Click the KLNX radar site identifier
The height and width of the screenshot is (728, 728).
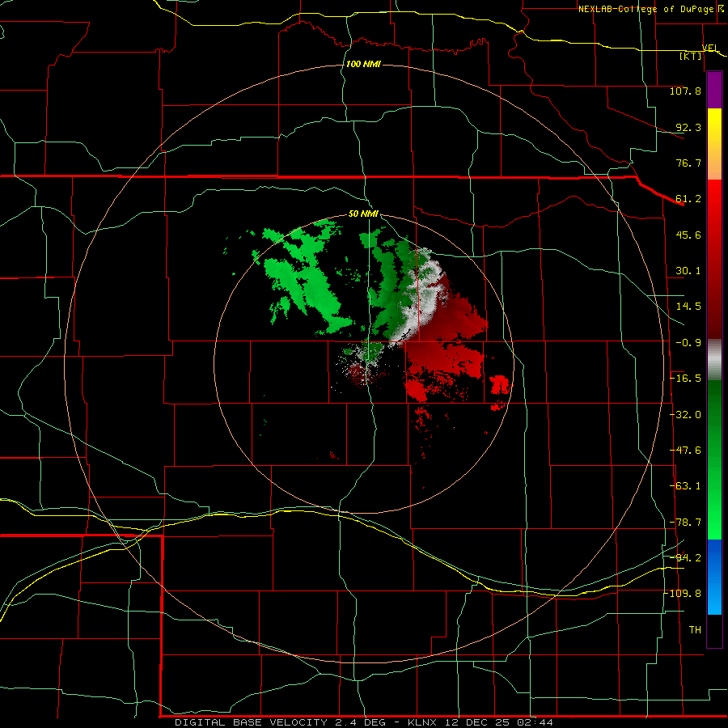tap(422, 722)
